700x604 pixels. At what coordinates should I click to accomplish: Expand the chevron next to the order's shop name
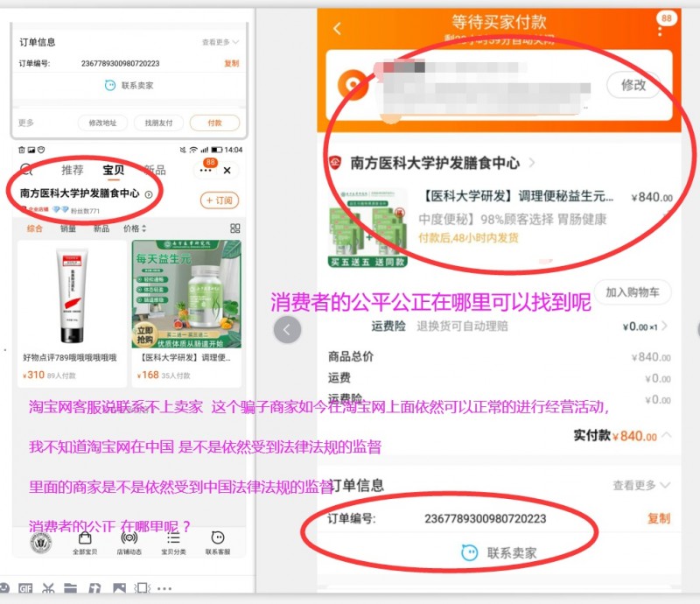click(x=531, y=163)
